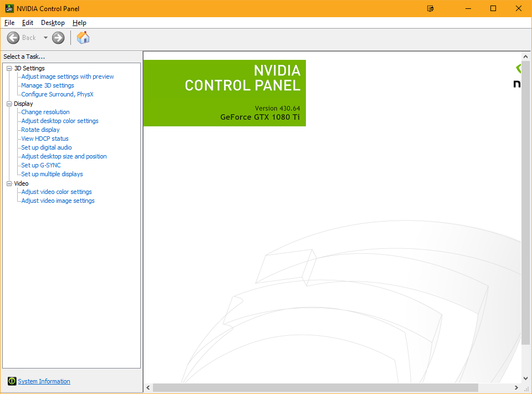Click the NVIDIA Control Panel title bar icon
This screenshot has width=532, height=394.
pyautogui.click(x=9, y=8)
